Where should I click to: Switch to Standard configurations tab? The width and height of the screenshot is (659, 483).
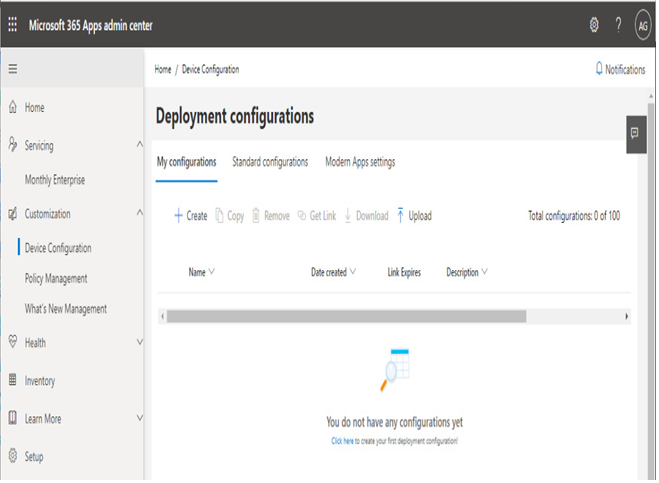(x=270, y=162)
